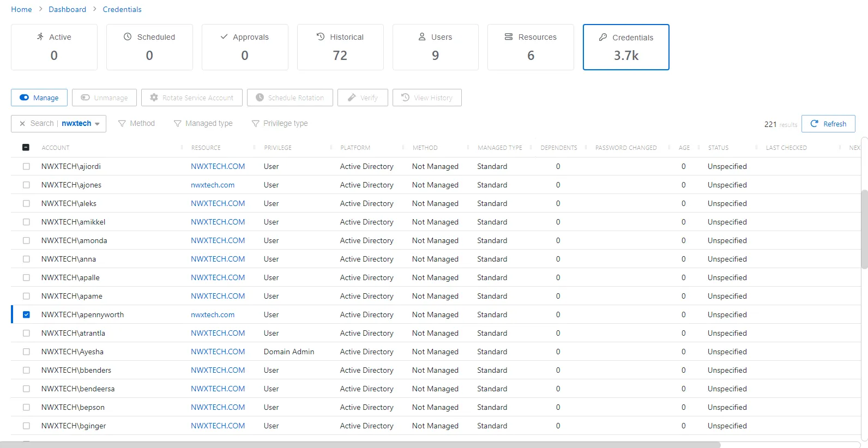Click the funnel icon next to Privilege type

[x=255, y=124]
